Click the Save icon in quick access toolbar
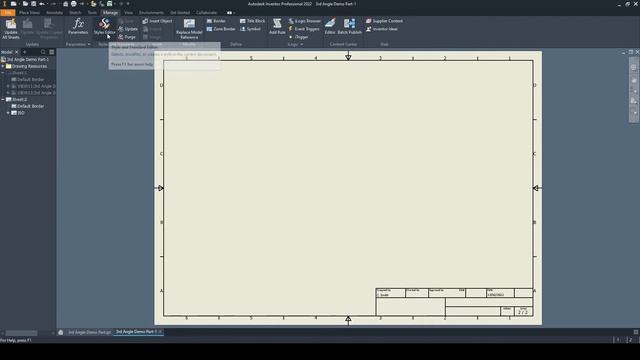 pos(33,4)
